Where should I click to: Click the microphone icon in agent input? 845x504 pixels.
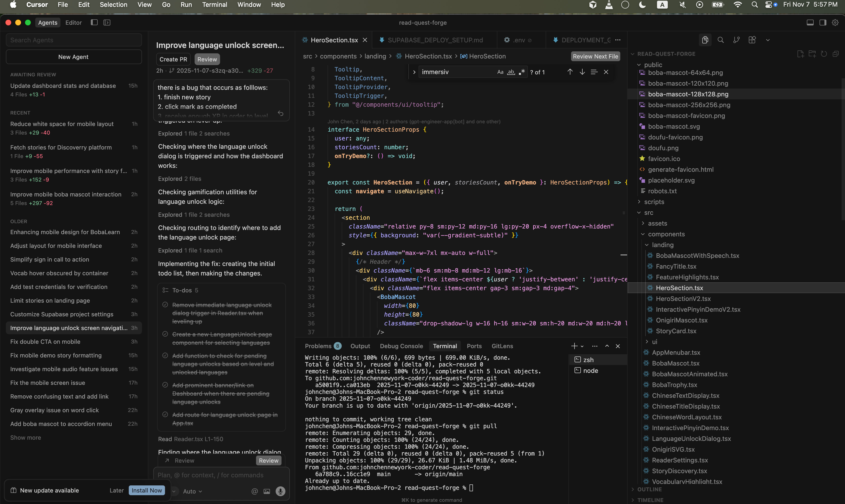(280, 491)
